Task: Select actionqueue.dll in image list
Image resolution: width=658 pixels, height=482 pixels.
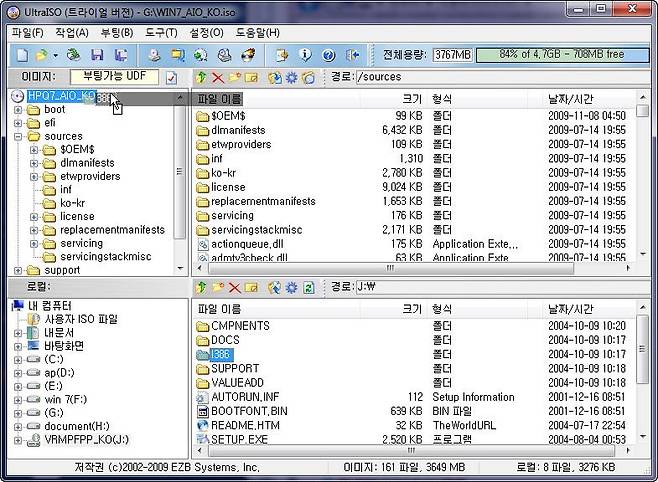Action: tap(240, 244)
